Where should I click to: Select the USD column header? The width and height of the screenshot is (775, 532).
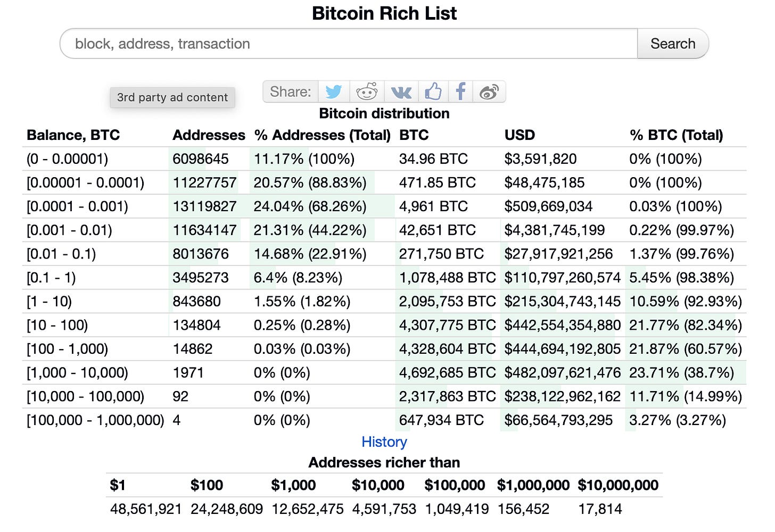click(x=520, y=135)
